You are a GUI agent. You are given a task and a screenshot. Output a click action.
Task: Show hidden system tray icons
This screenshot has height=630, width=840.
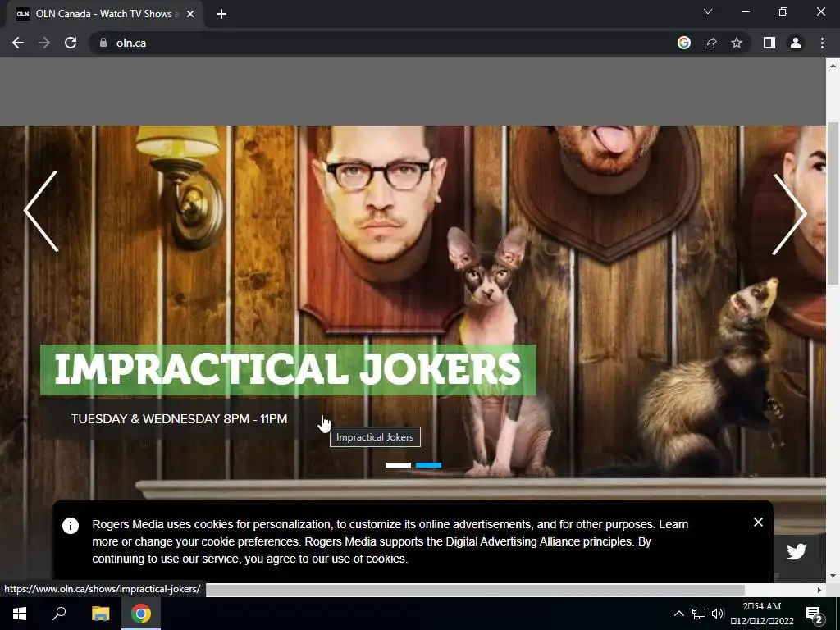(678, 614)
